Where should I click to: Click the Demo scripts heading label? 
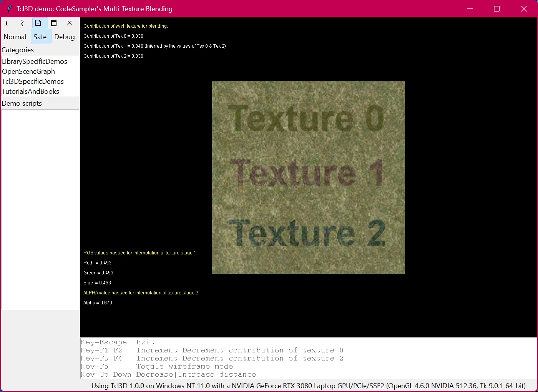(22, 103)
